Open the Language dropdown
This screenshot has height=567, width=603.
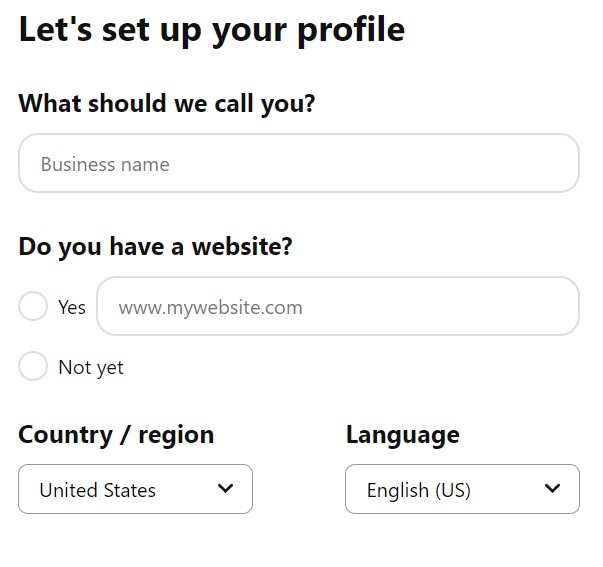pyautogui.click(x=462, y=489)
